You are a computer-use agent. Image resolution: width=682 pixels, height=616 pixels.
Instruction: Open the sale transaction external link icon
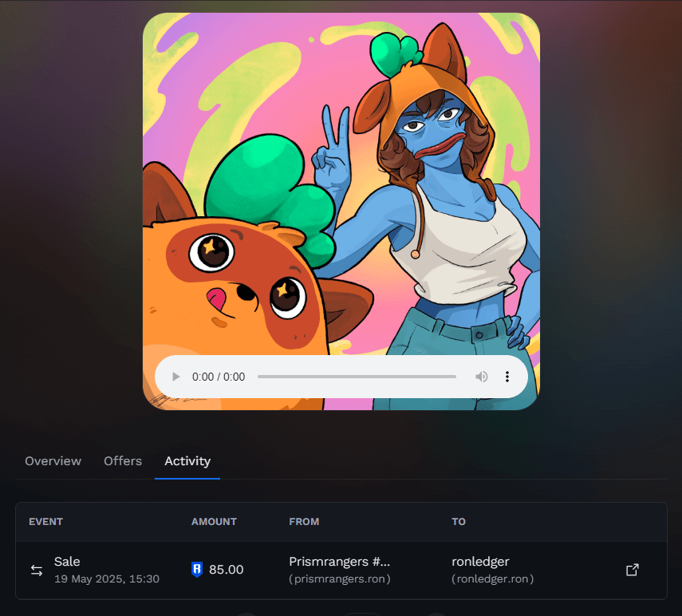coord(632,570)
